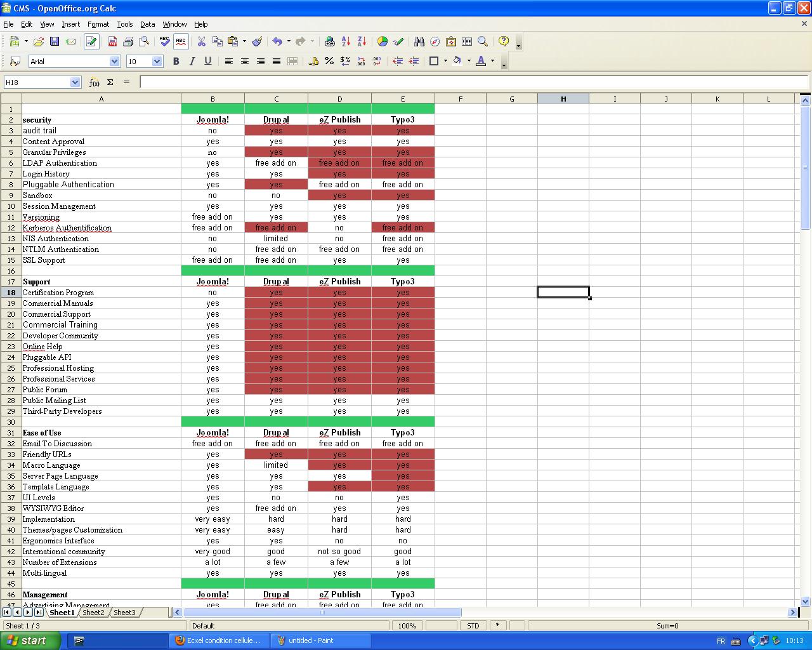
Task: Open Font Color dropdown arrow
Action: (x=492, y=61)
